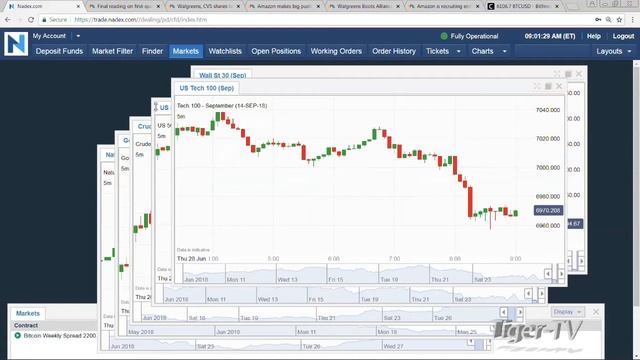This screenshot has width=640, height=360.
Task: Expand the US Tech 100 chart to fullscreen
Action: click(x=537, y=86)
